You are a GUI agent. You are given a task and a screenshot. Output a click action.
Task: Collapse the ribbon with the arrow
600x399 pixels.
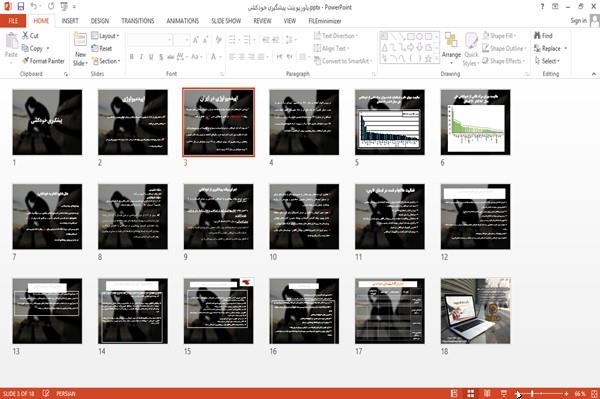tap(593, 74)
